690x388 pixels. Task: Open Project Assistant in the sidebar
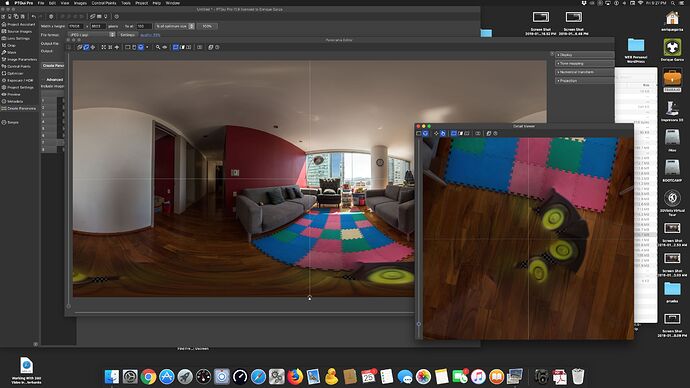(x=18, y=25)
